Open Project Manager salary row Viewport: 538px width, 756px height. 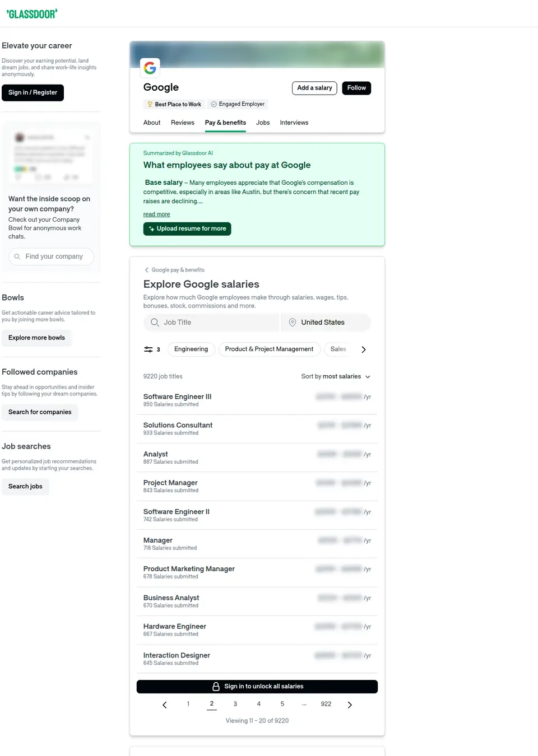click(257, 487)
